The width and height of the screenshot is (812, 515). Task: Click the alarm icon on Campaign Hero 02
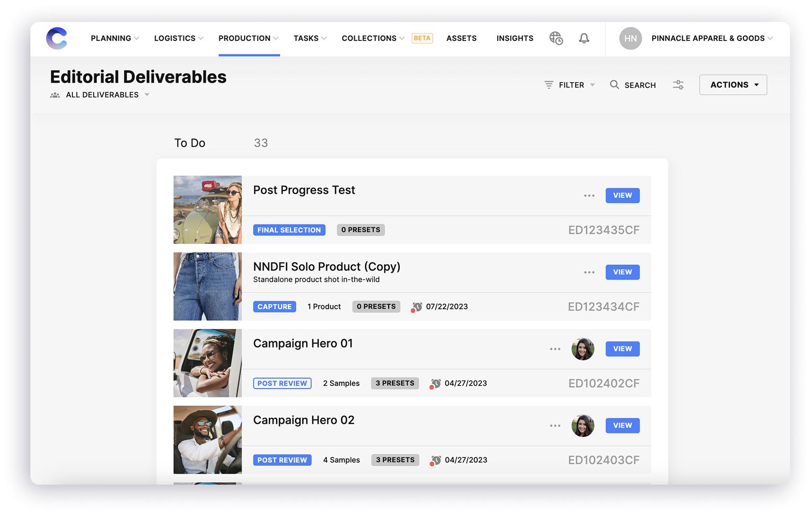[x=435, y=460]
